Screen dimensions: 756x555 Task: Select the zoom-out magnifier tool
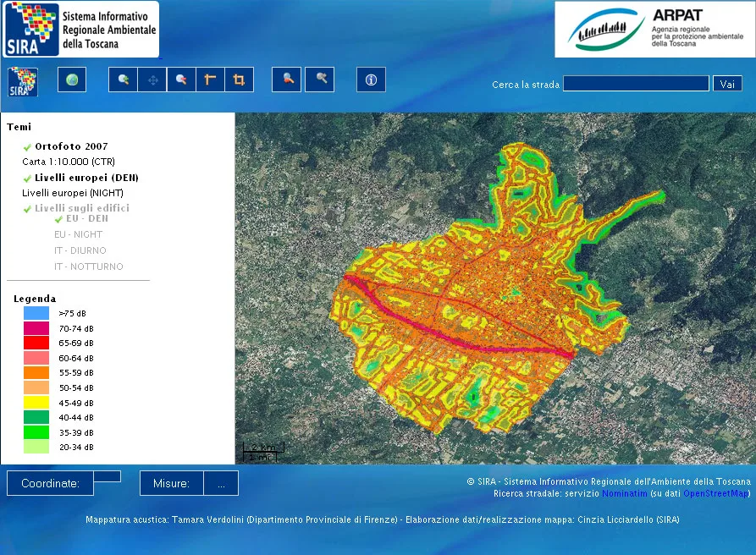click(x=179, y=79)
